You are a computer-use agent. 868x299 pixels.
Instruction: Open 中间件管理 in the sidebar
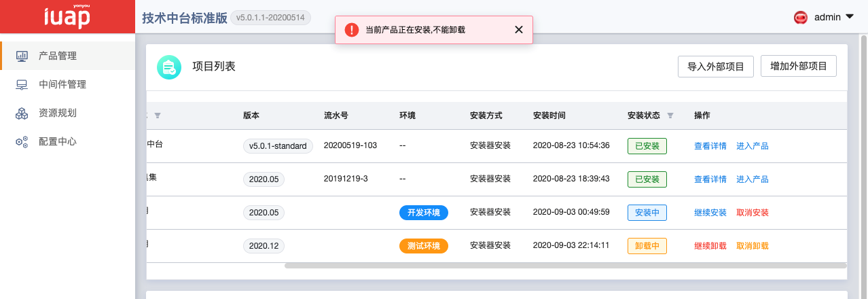pyautogui.click(x=68, y=84)
